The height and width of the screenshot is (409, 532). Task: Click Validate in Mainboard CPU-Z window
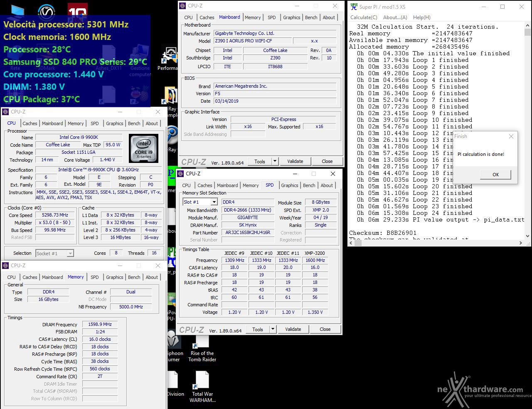pyautogui.click(x=295, y=161)
